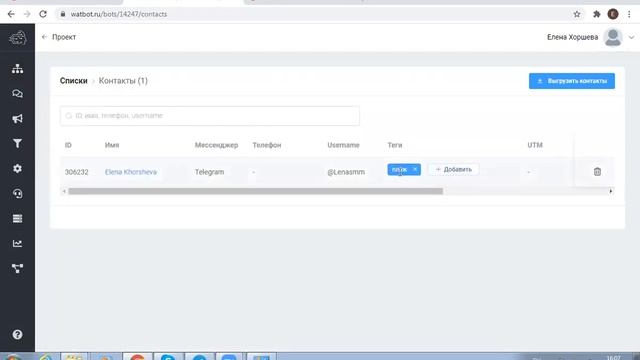Open the funnel icon in sidebar

17,143
